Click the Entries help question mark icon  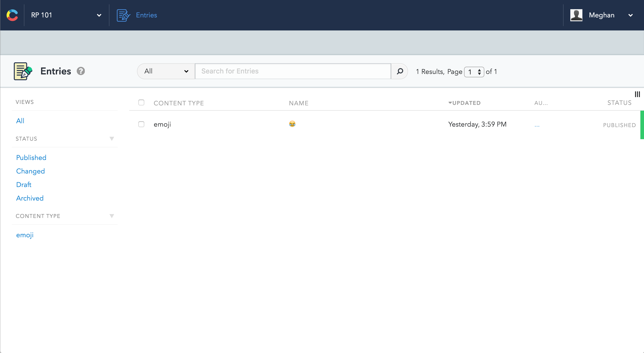click(80, 71)
